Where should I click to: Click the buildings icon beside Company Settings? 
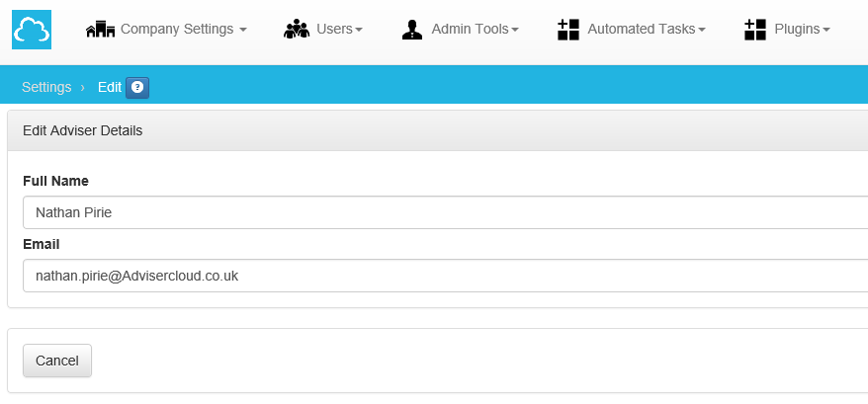click(x=101, y=30)
